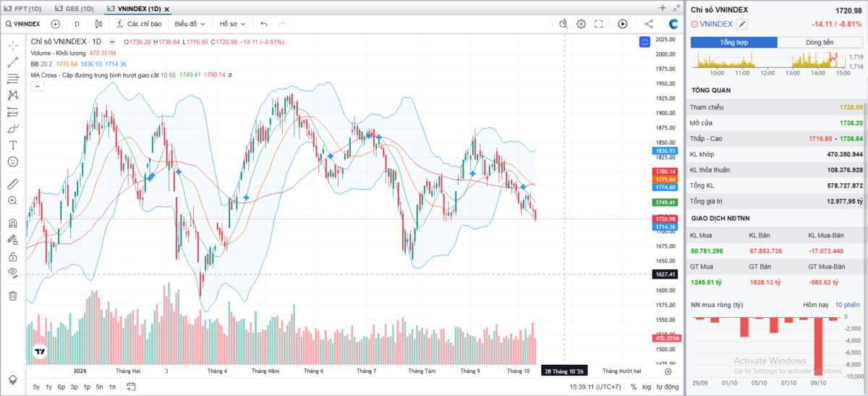Click the share chart icon
The width and height of the screenshot is (868, 396).
tap(649, 24)
